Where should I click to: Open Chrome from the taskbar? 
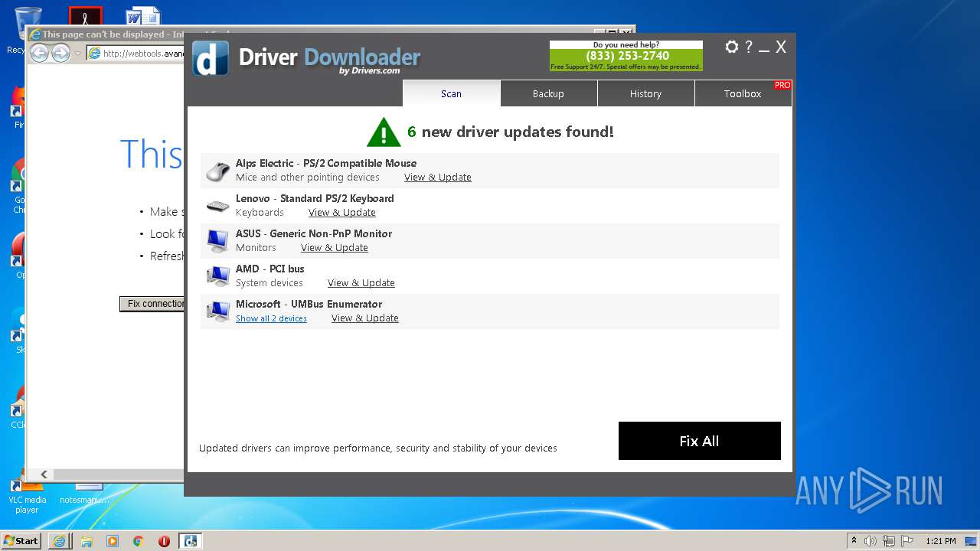139,541
